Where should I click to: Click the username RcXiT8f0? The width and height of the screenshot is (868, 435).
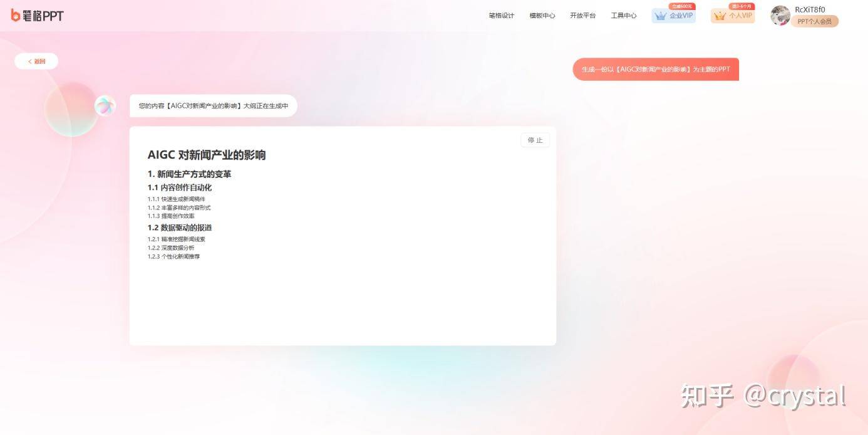[x=810, y=9]
